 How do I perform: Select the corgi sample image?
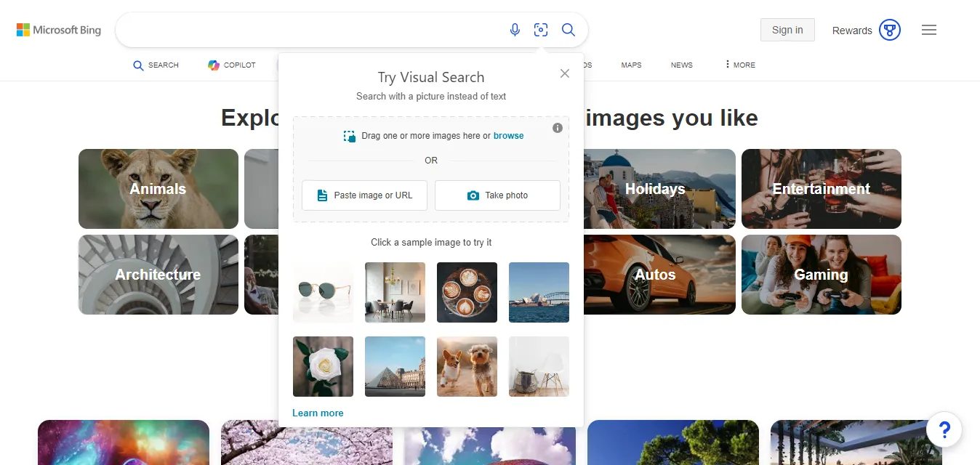pos(467,366)
